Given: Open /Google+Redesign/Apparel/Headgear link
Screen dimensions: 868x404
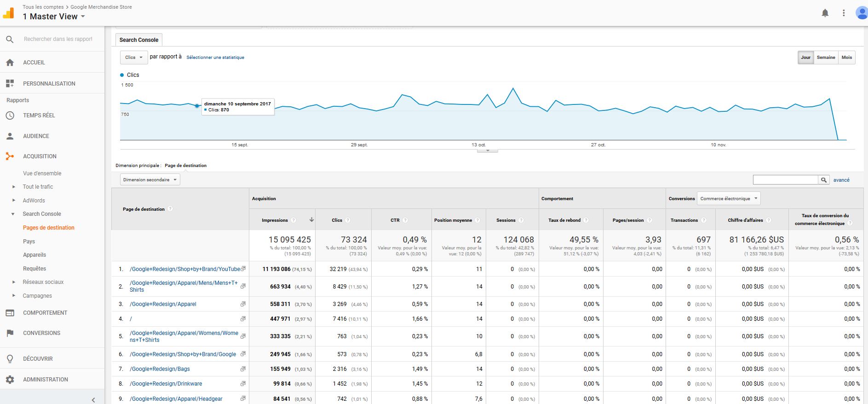Looking at the screenshot, I should click(x=176, y=399).
